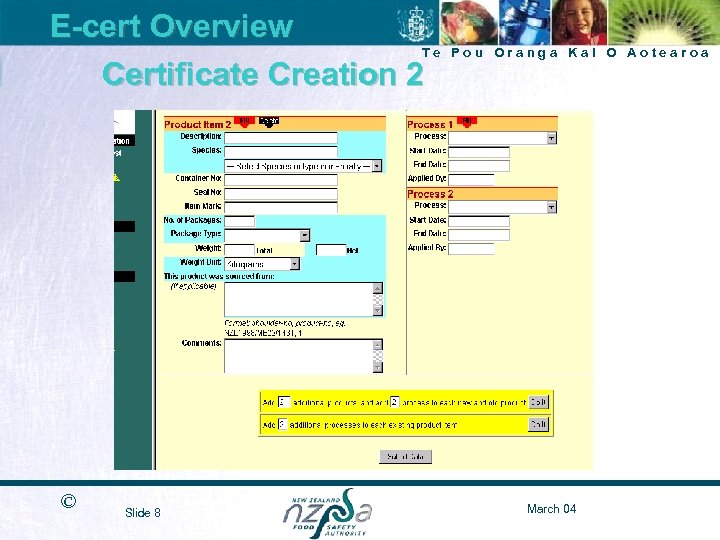Image resolution: width=720 pixels, height=540 pixels.
Task: Click the up arrow of the sourced-from text area
Action: click(377, 288)
